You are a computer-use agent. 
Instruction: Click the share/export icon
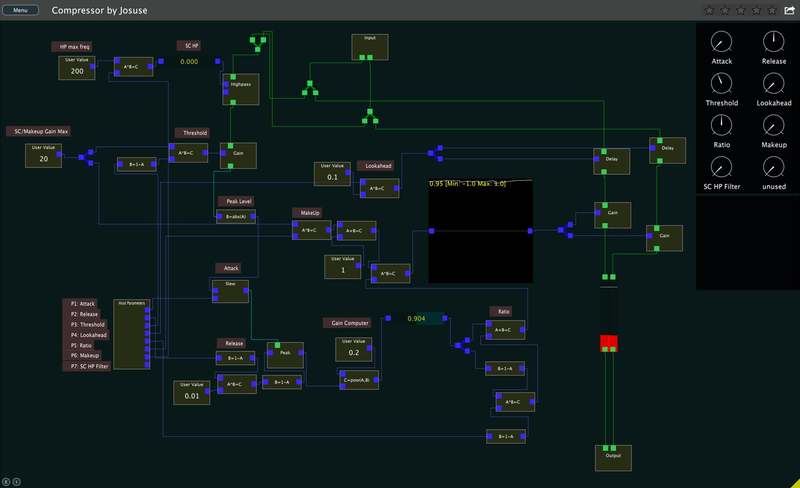click(788, 10)
